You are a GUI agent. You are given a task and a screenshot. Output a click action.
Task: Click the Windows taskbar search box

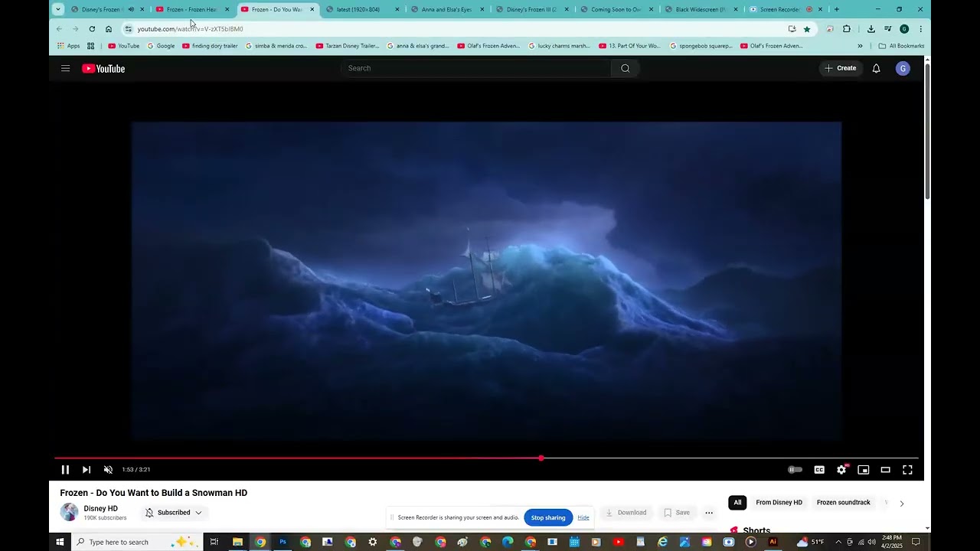[138, 542]
